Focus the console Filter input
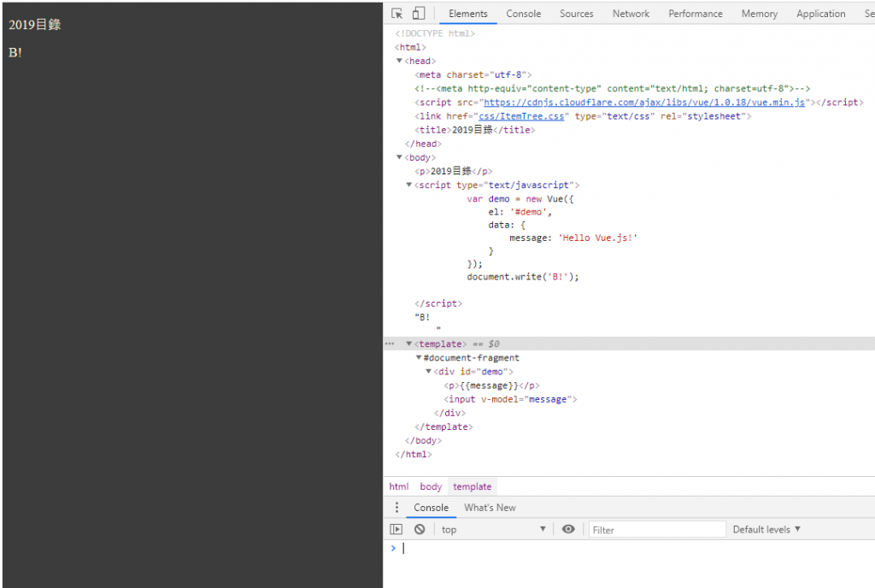Screen dimensions: 875x588 [x=657, y=529]
